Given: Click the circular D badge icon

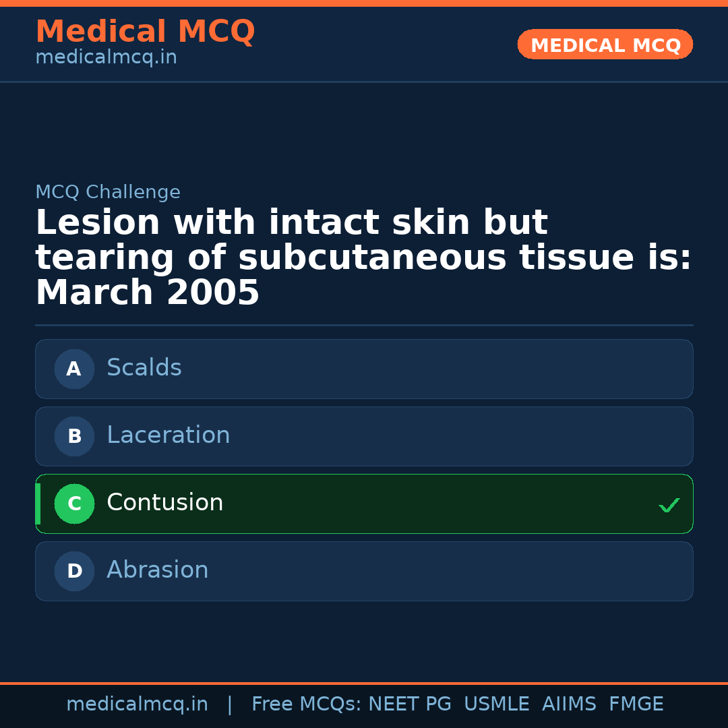Looking at the screenshot, I should [74, 571].
